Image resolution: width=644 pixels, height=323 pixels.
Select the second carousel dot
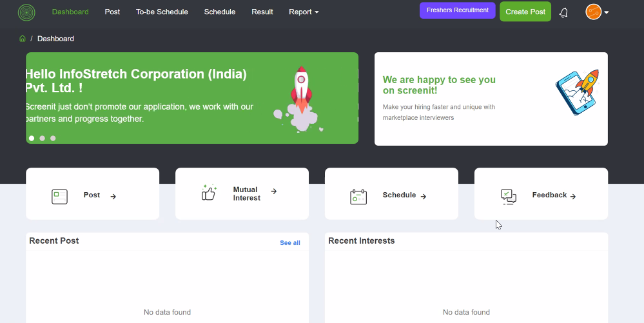(43, 138)
